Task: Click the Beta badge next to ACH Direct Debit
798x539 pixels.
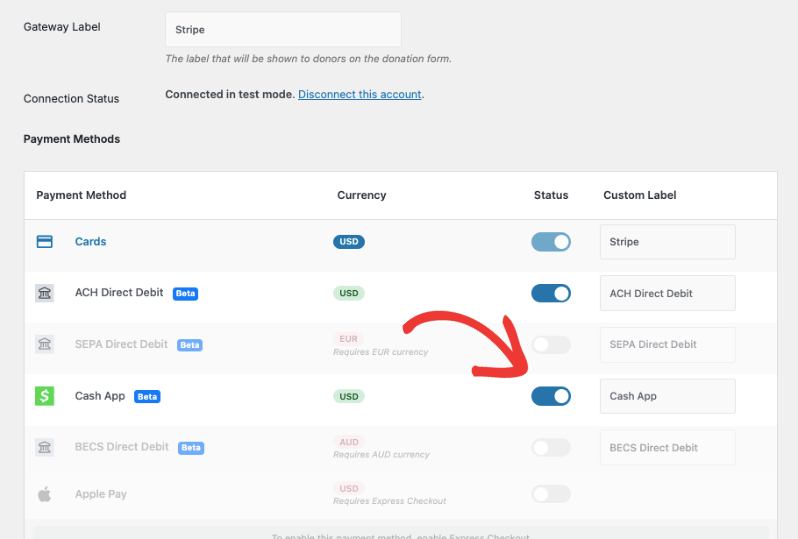Action: (x=185, y=294)
